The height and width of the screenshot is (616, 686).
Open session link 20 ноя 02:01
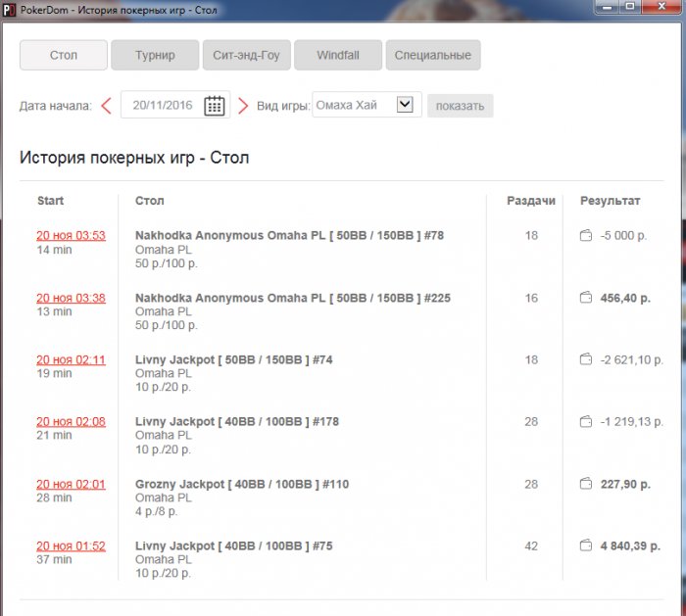(71, 484)
